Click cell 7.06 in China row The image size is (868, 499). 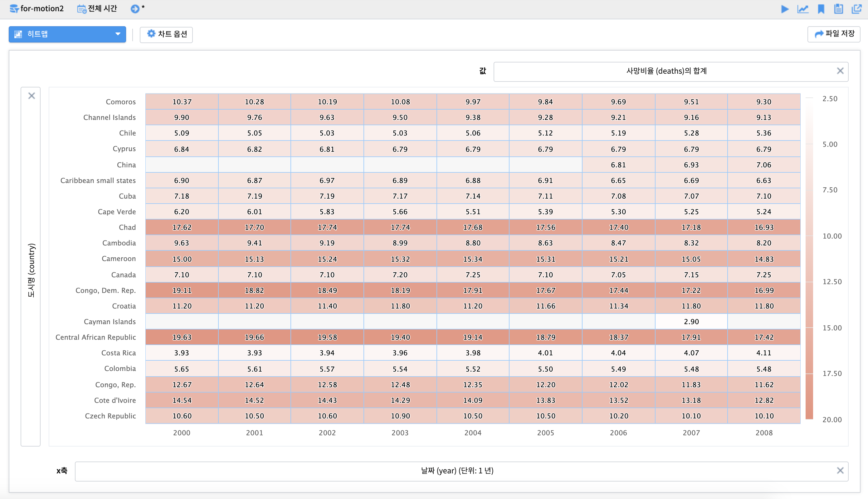764,165
